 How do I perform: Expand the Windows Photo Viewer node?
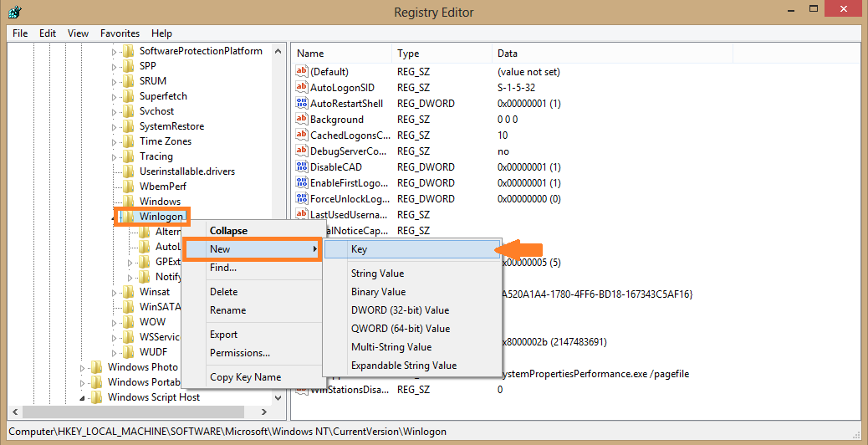pyautogui.click(x=83, y=367)
